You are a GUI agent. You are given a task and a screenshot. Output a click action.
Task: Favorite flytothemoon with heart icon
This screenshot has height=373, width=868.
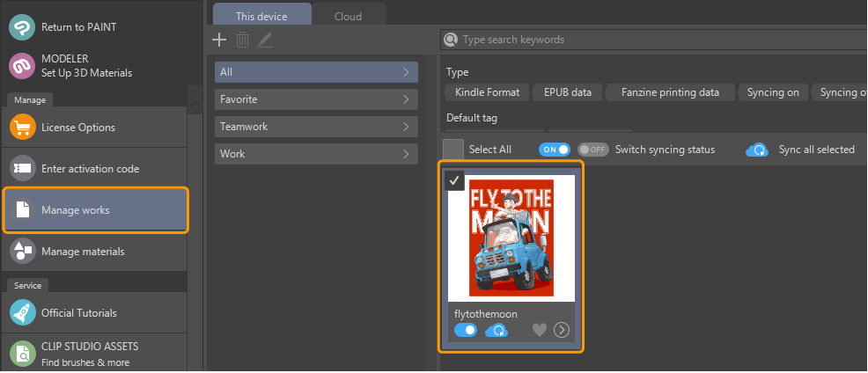pos(540,331)
